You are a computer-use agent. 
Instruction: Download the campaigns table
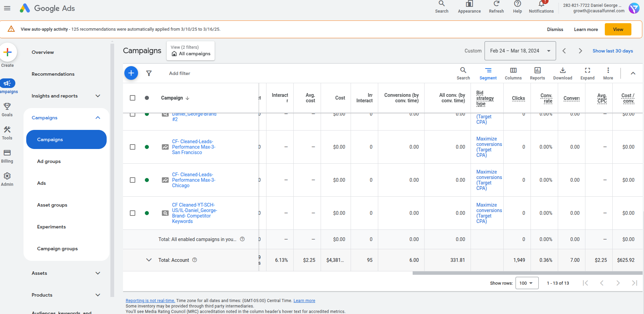[x=563, y=73]
